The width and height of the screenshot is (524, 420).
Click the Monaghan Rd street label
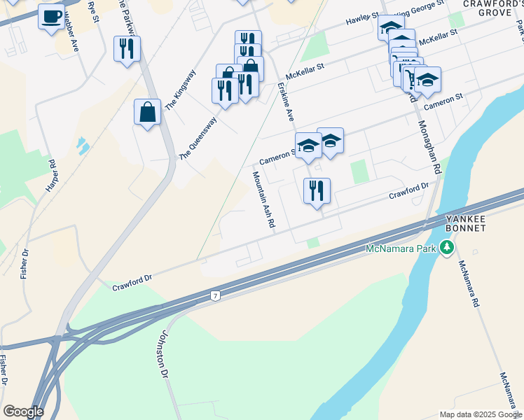click(x=429, y=147)
